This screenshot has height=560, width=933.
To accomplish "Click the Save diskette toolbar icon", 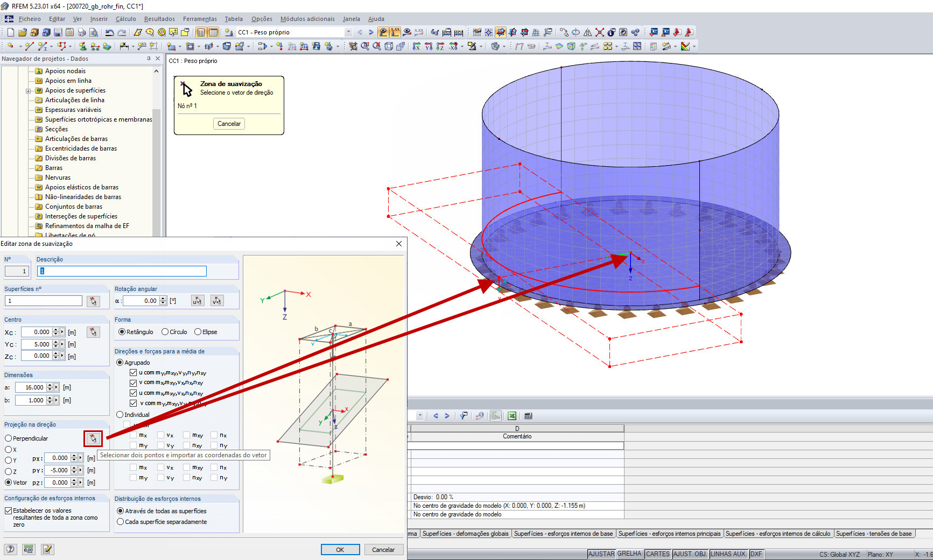I will tap(58, 32).
